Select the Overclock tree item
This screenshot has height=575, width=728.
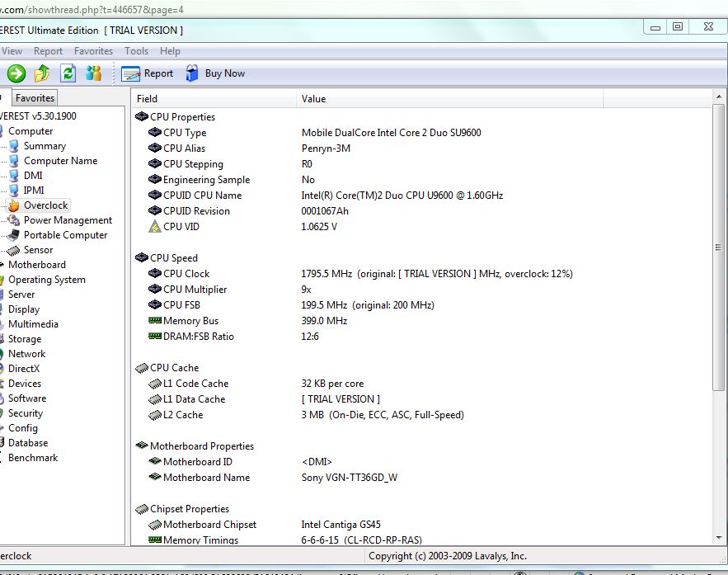[x=45, y=205]
